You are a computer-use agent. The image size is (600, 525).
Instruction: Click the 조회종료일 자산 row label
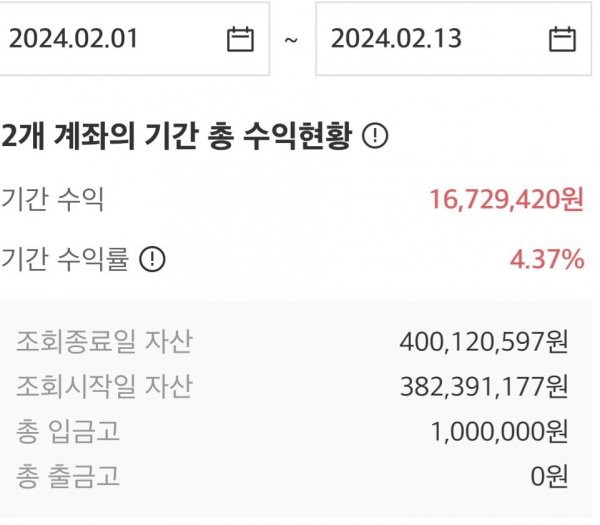coord(104,341)
